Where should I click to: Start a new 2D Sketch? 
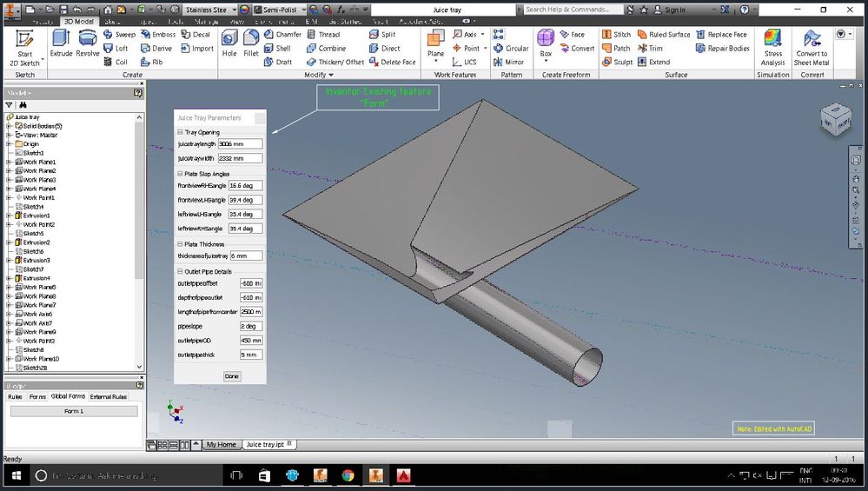(24, 48)
